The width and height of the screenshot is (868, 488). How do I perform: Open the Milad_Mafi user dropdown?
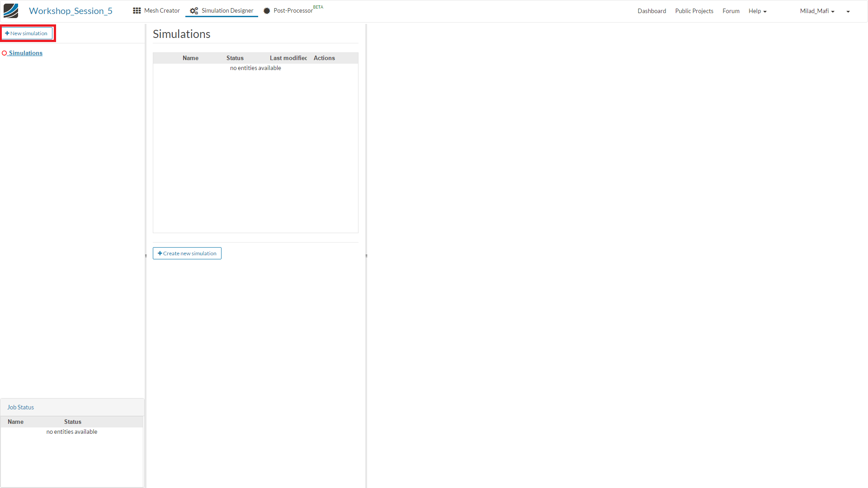(817, 11)
